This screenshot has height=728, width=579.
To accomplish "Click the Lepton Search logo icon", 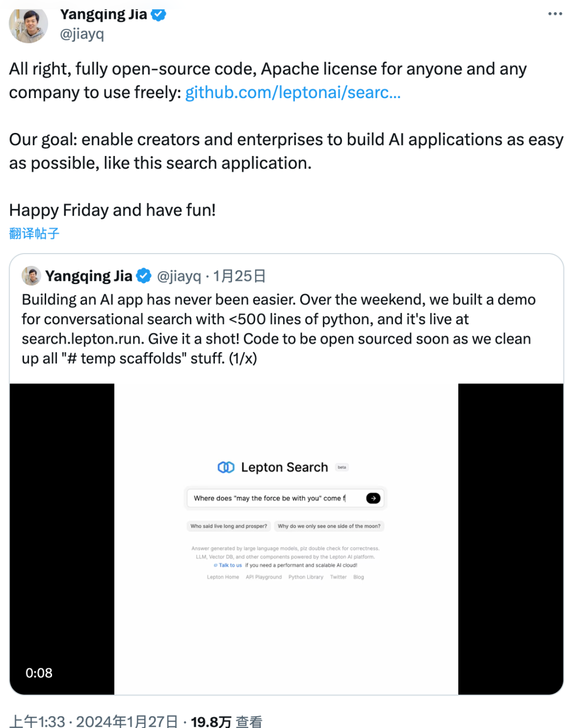I will pos(227,467).
